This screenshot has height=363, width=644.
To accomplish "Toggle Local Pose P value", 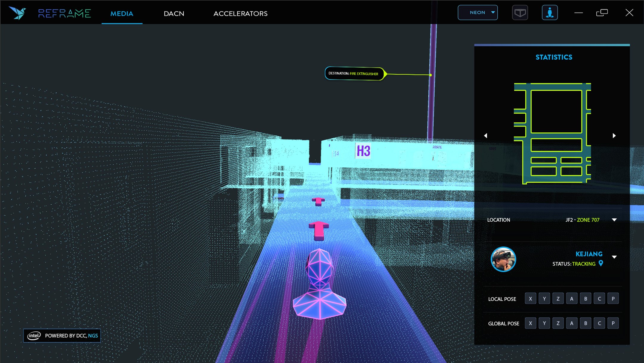I will tap(613, 299).
